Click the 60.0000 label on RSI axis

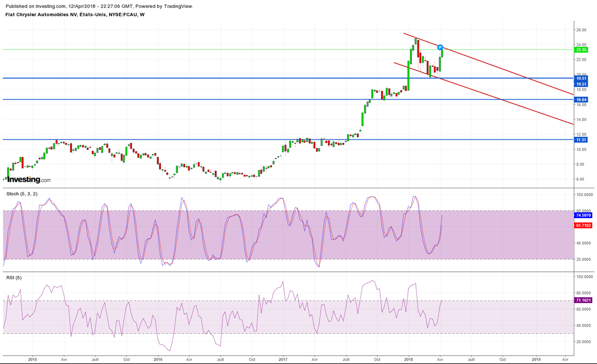point(583,309)
